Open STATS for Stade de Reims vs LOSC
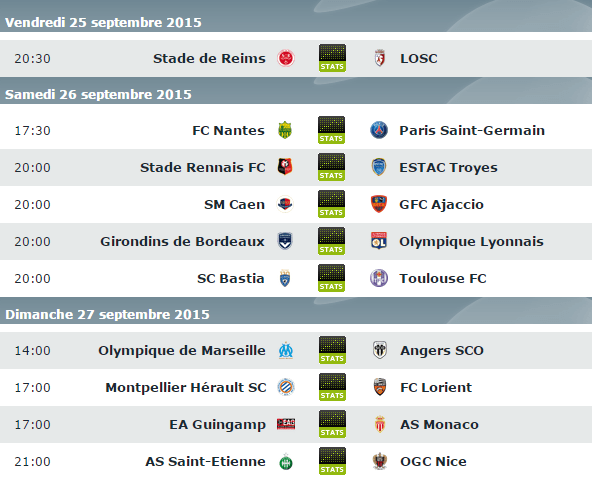 pos(332,58)
